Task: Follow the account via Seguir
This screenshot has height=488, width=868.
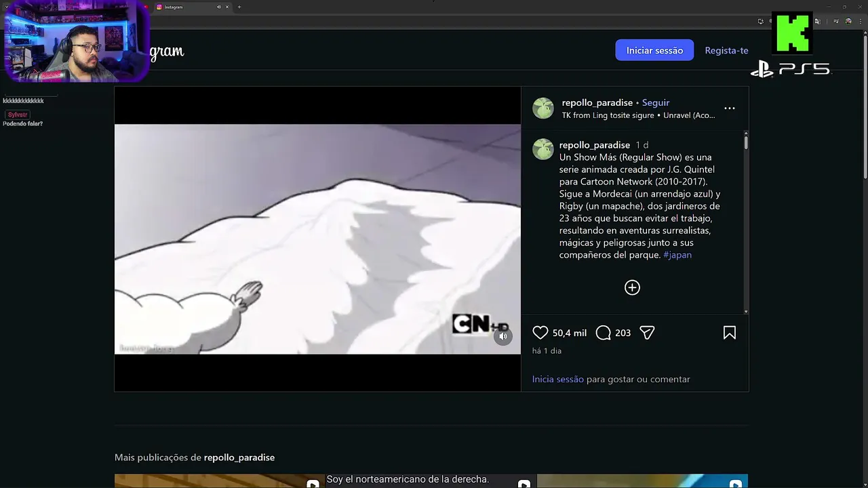Action: tap(656, 102)
